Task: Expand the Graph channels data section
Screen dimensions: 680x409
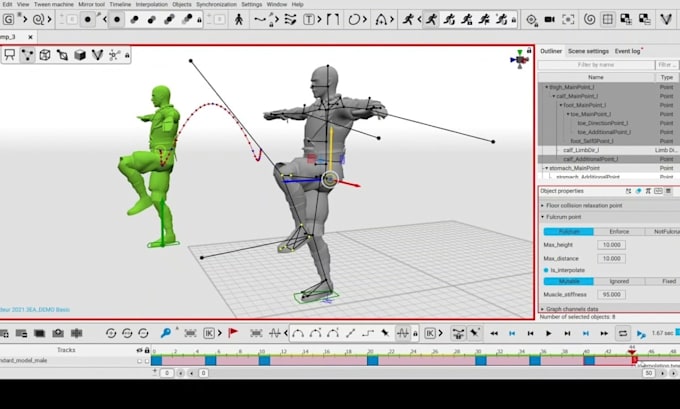Action: point(542,309)
